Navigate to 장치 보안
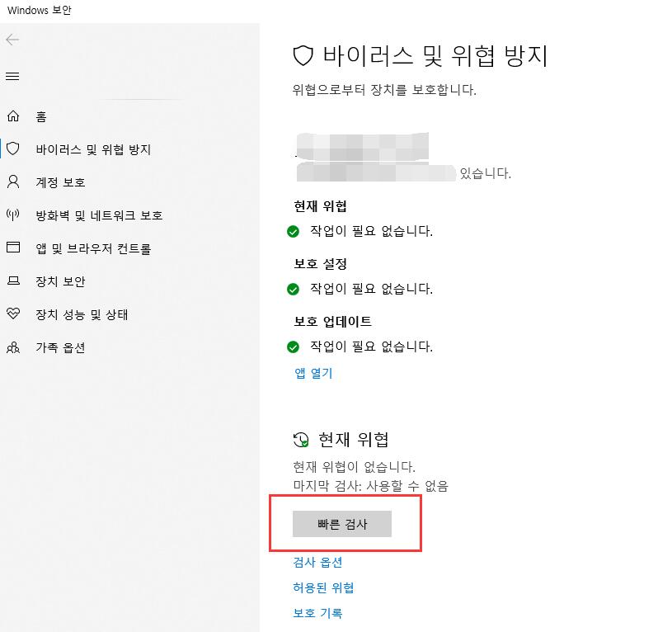 coord(60,281)
